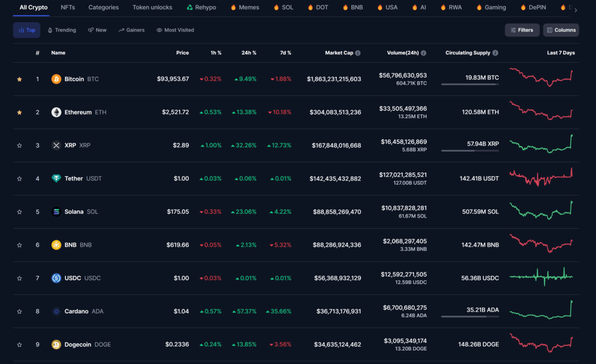Click the Cardano coin logo icon
596x364 pixels.
56,311
